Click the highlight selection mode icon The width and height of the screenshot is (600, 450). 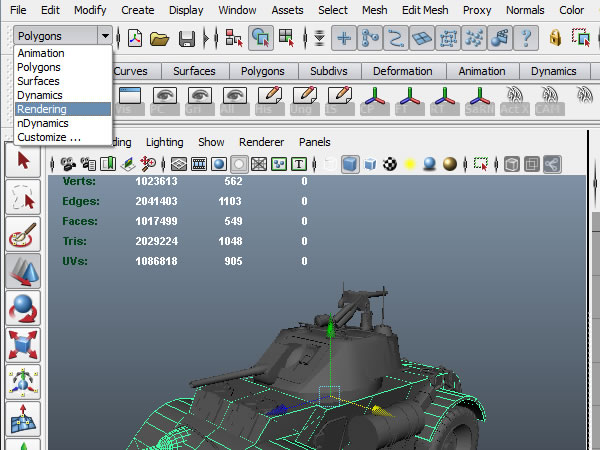pos(581,38)
